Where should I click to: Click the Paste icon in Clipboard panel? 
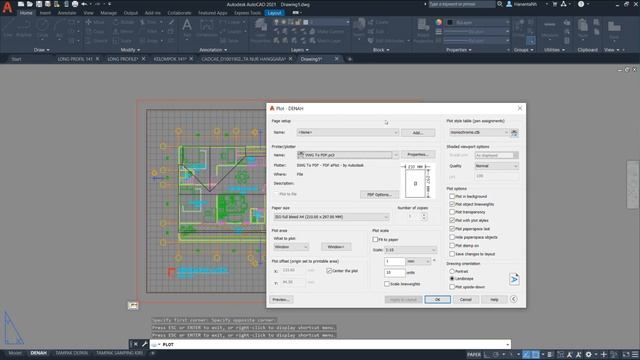(583, 29)
